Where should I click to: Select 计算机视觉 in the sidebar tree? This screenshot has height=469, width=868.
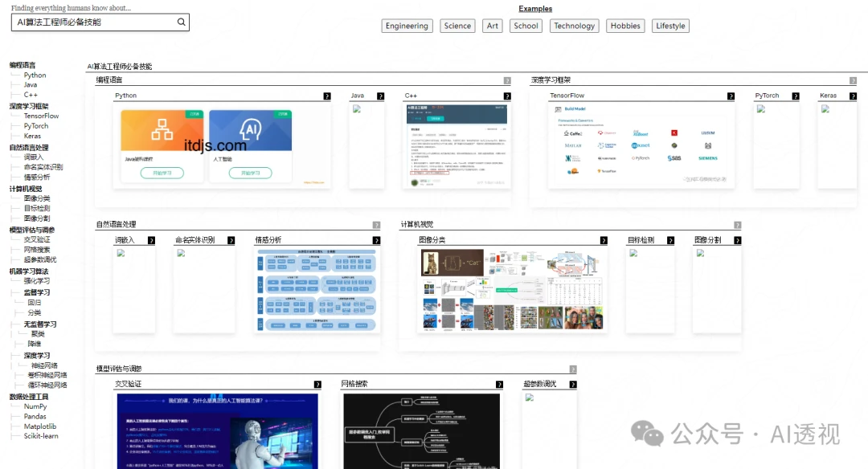26,190
